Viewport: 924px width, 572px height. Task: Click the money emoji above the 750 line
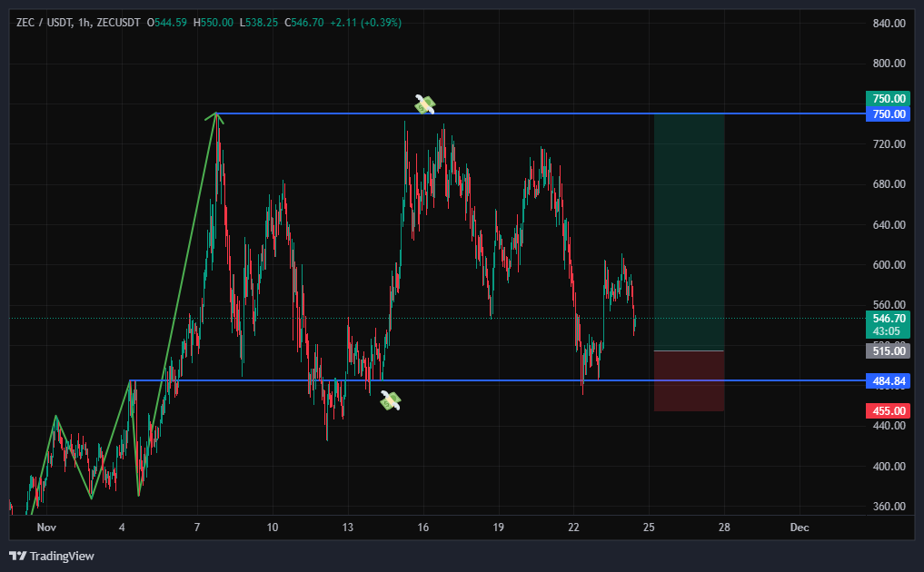(424, 104)
